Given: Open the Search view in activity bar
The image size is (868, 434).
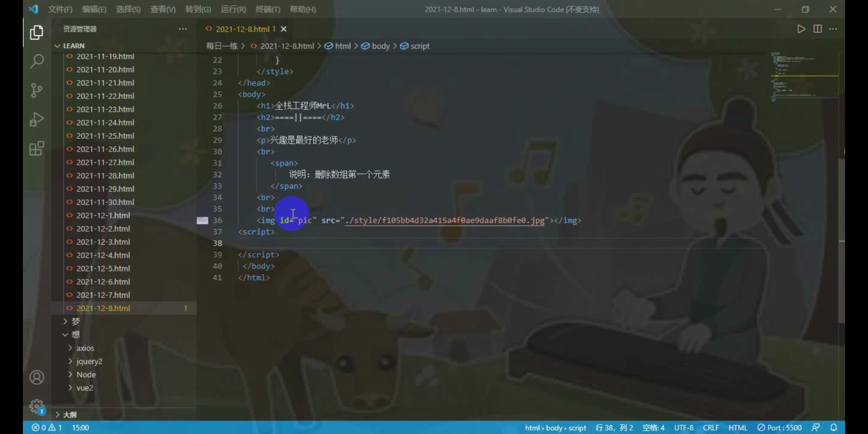Looking at the screenshot, I should tap(37, 61).
